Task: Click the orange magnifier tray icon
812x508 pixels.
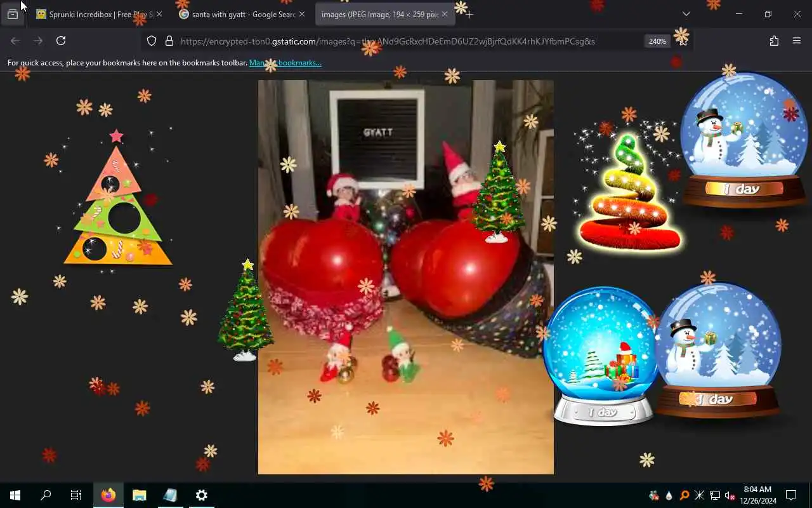Action: coord(684,495)
